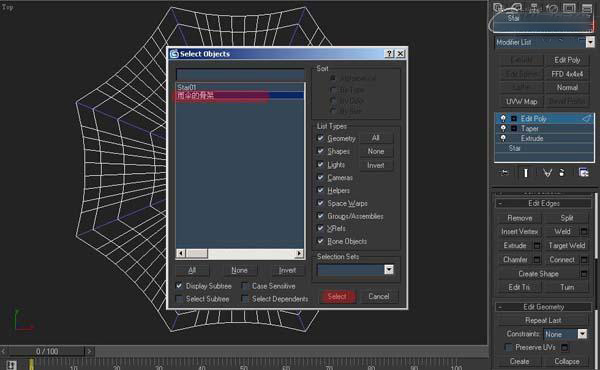The width and height of the screenshot is (600, 370).
Task: Click the red Select button
Action: click(337, 297)
